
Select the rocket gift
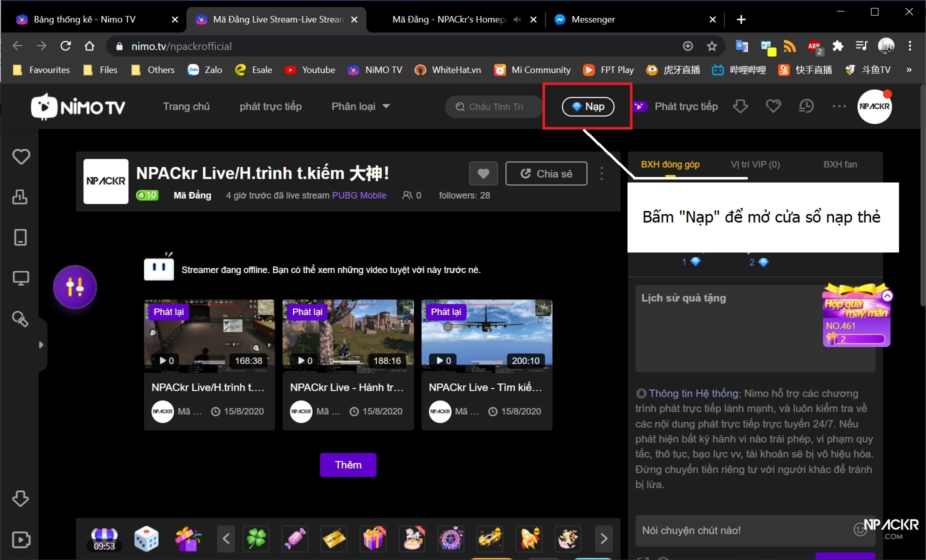[x=529, y=539]
